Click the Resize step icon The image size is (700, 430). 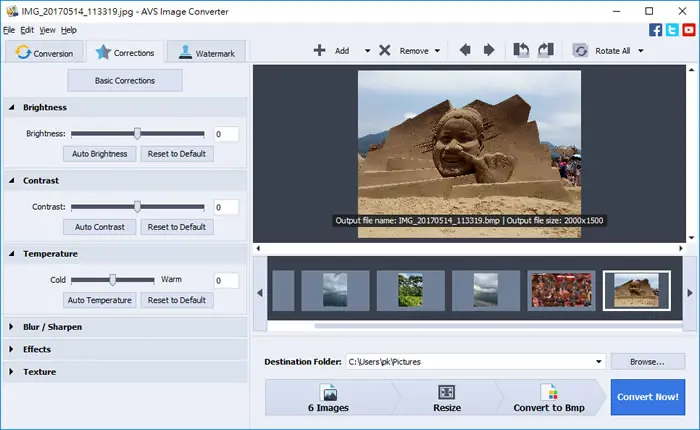pyautogui.click(x=446, y=392)
